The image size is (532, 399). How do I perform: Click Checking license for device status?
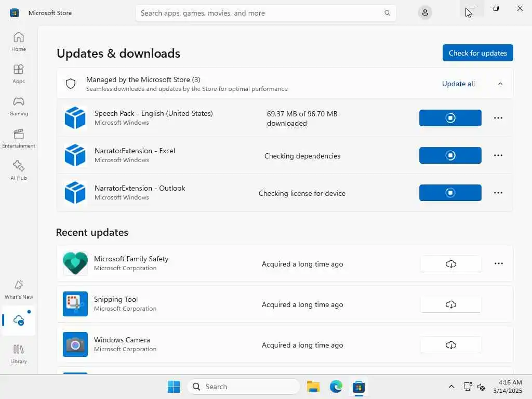coord(302,193)
